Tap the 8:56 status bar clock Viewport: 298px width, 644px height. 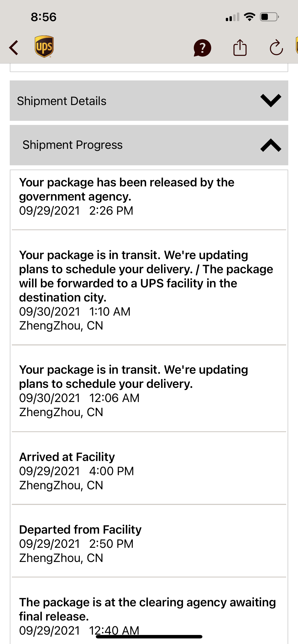coord(44,17)
